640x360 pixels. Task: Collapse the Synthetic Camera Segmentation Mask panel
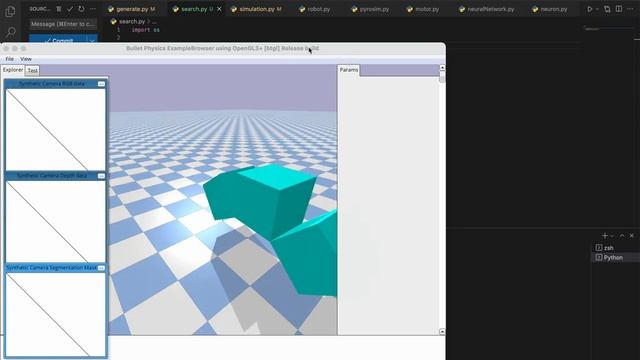tap(101, 268)
